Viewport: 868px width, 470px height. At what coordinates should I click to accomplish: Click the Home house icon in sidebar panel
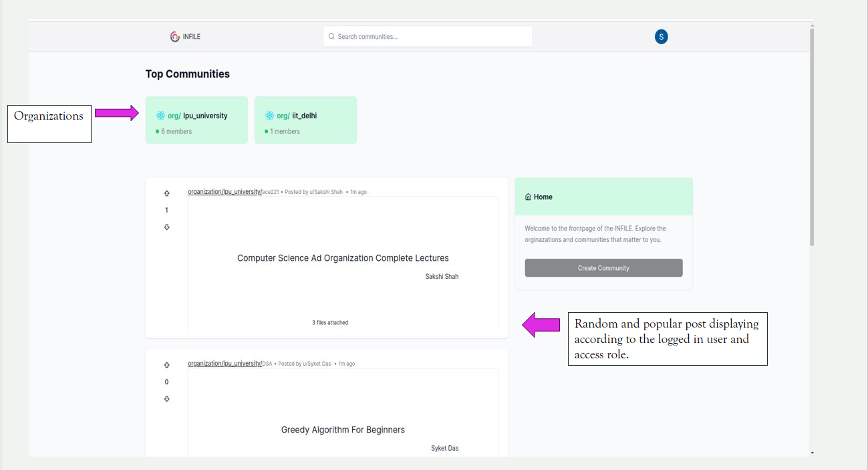tap(527, 197)
